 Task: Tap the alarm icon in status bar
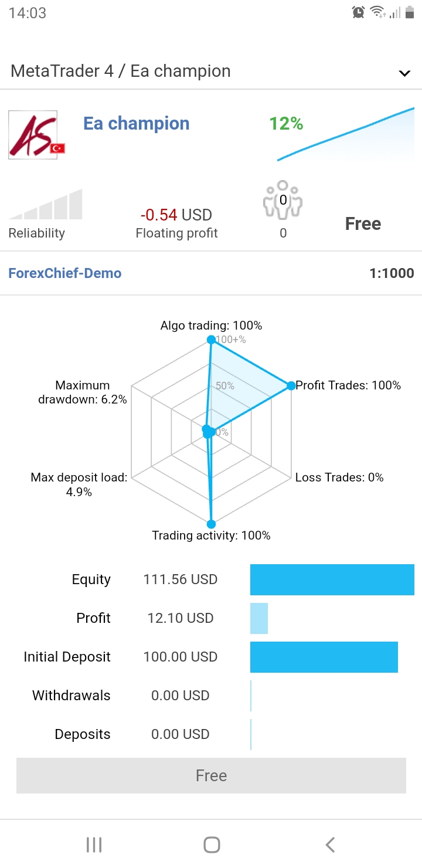point(358,12)
